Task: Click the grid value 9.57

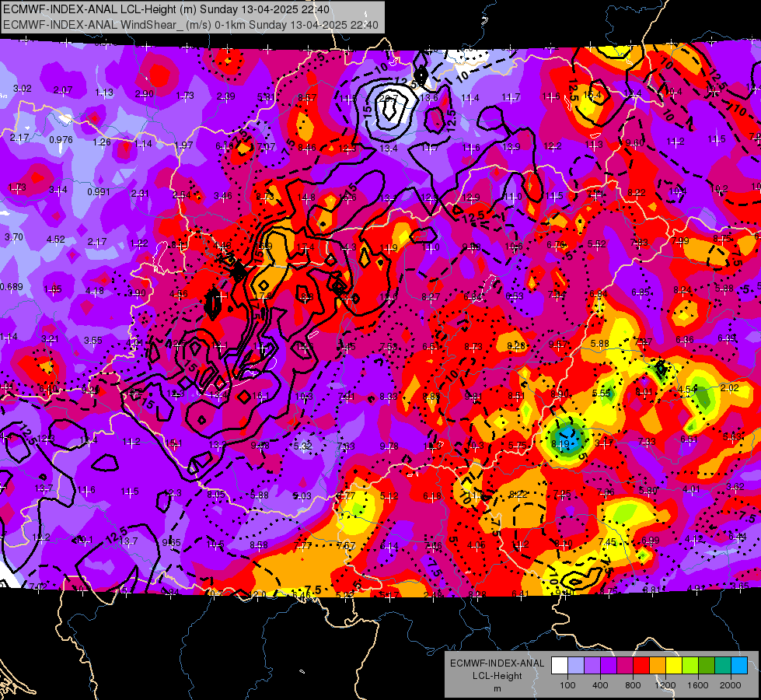Action: (x=558, y=345)
